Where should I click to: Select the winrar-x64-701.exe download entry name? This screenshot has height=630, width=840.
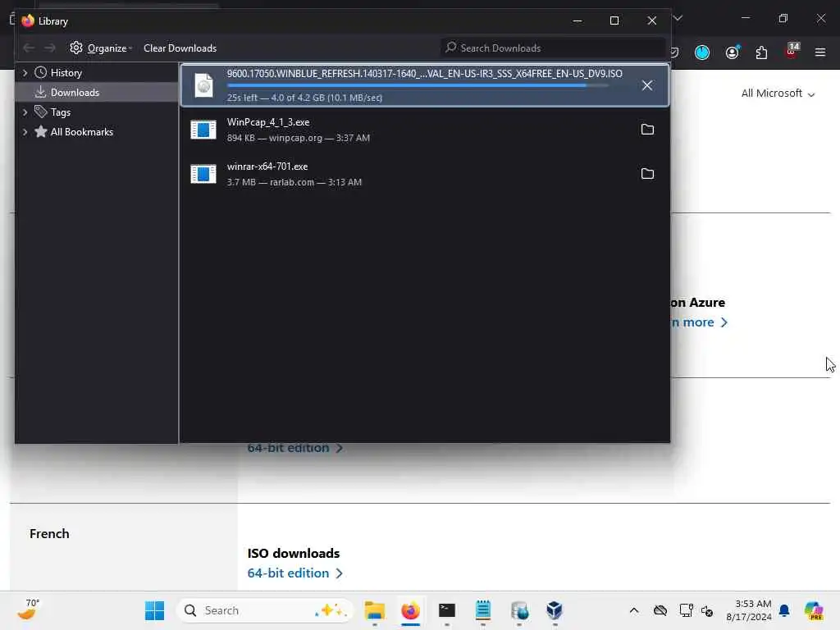(267, 167)
